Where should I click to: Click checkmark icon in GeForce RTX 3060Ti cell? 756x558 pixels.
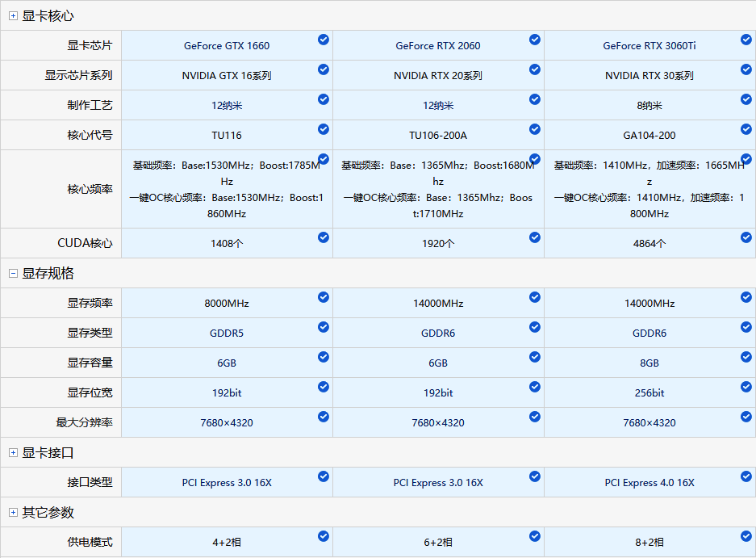pyautogui.click(x=746, y=40)
